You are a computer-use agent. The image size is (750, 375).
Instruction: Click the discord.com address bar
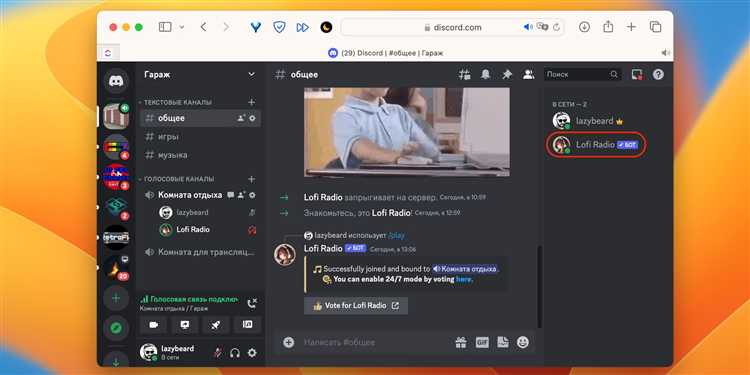(452, 27)
